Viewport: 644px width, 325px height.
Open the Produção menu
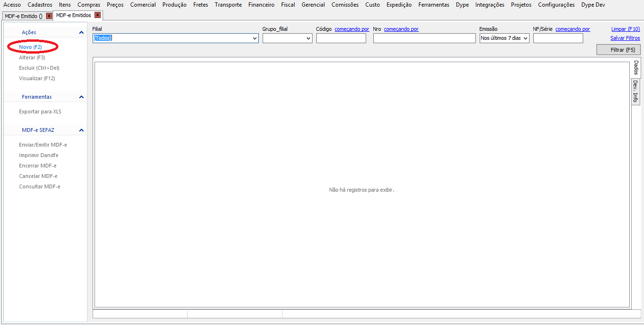click(x=174, y=5)
